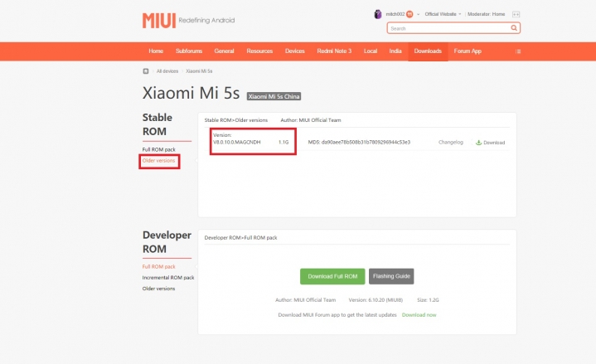Open the Devices menu item
596x364 pixels.
click(x=295, y=51)
